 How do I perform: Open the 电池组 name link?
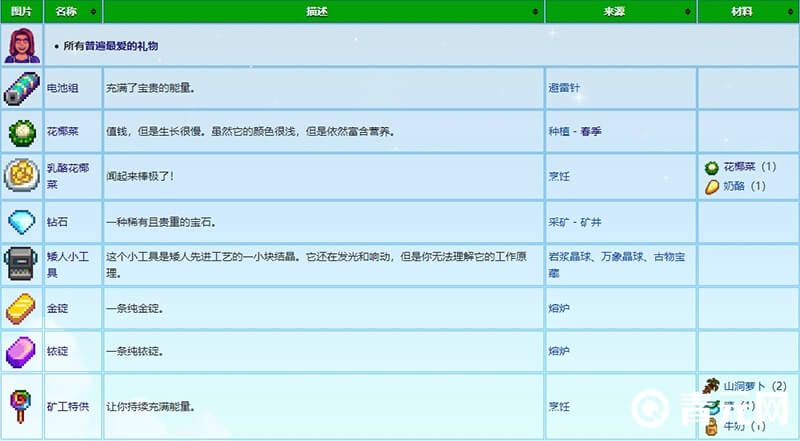[x=63, y=88]
